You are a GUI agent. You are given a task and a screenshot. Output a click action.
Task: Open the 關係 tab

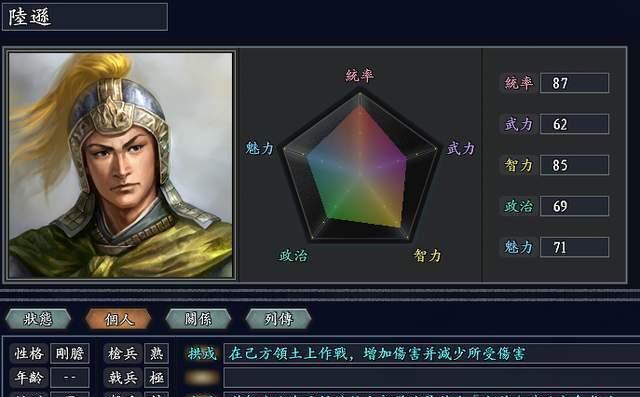coord(198,319)
